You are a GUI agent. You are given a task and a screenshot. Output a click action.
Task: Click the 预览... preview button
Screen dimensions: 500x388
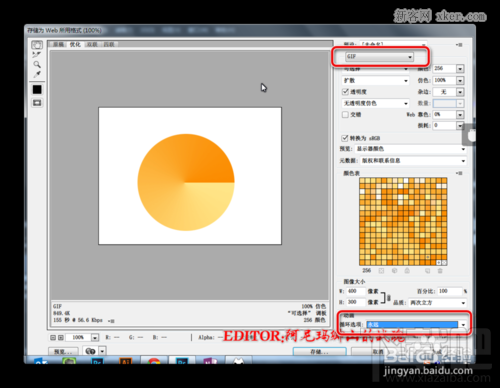coord(63,351)
